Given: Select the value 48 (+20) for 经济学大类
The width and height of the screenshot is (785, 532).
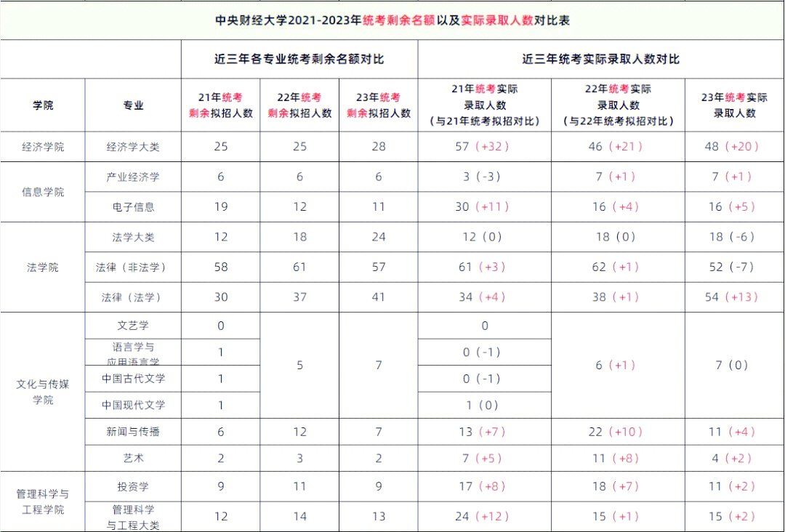Looking at the screenshot, I should [731, 147].
